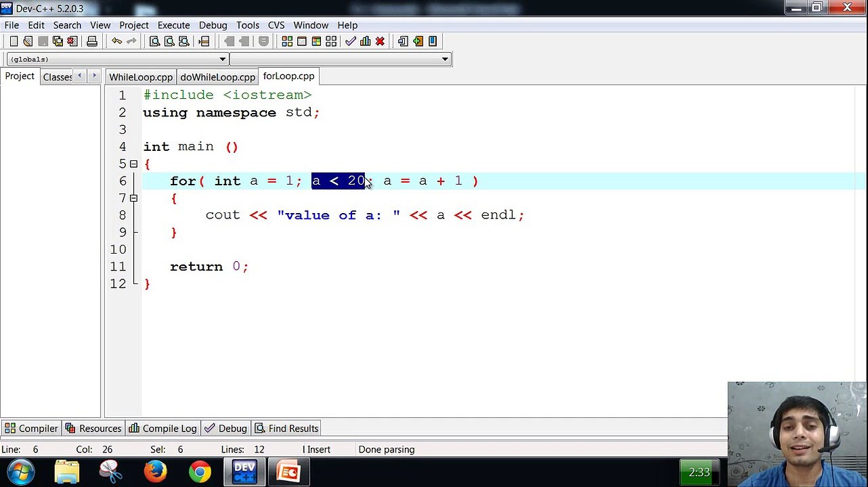Open the Search menu
Screen dimensions: 868x487
(67, 25)
